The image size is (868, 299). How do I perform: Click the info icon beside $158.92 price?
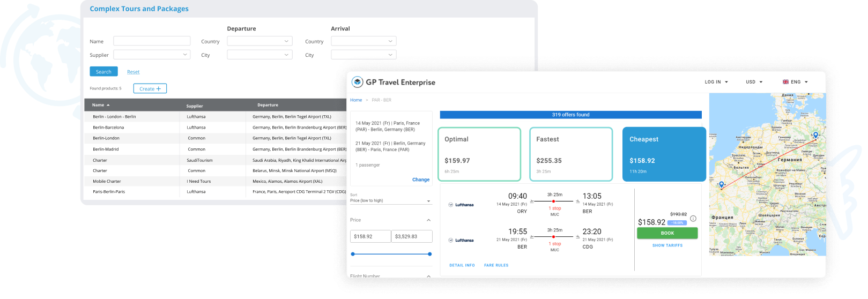click(x=693, y=219)
